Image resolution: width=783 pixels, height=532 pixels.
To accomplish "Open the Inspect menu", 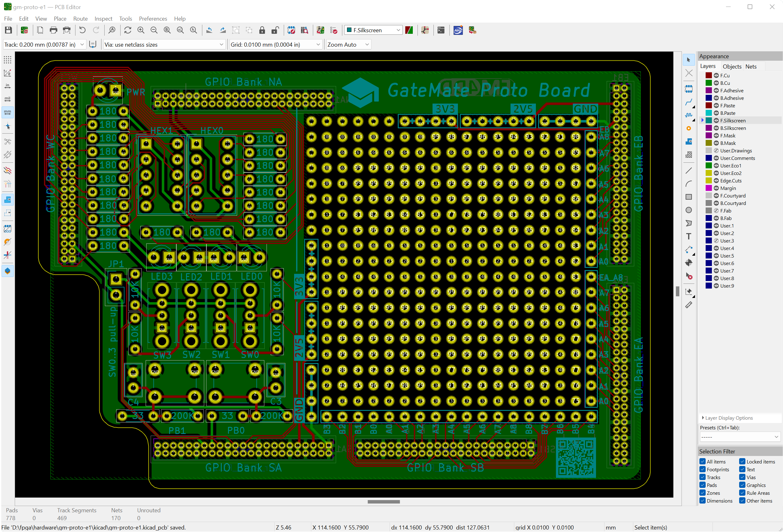I will pos(103,18).
